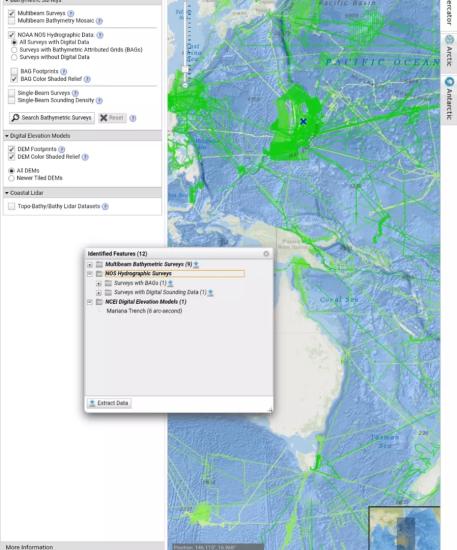Toggle the DEM Footprints checkbox
457x550 pixels.
click(12, 149)
